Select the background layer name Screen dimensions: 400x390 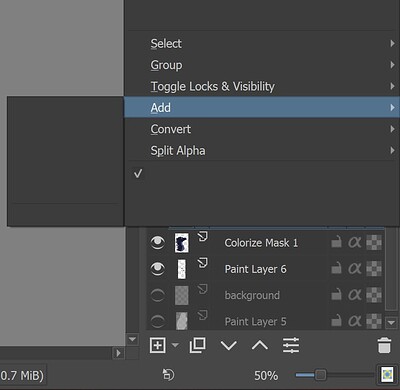252,295
